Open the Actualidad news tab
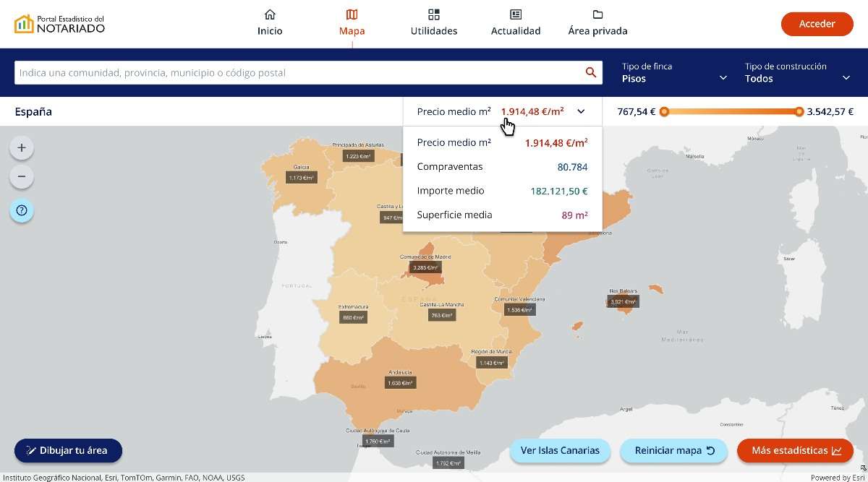 pos(516,23)
